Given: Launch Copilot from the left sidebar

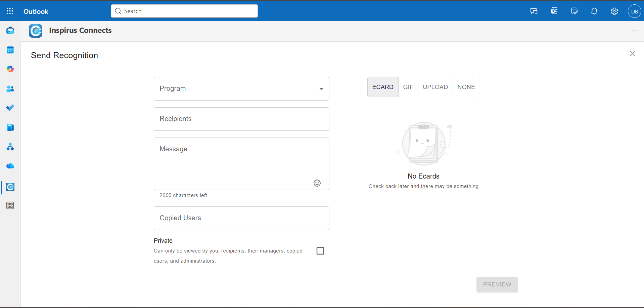Looking at the screenshot, I should coord(10,69).
